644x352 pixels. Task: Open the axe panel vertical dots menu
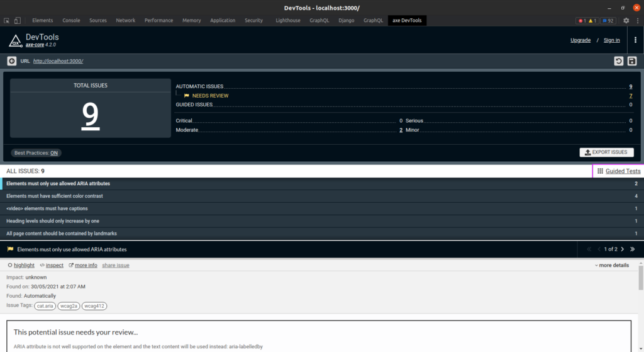pos(635,40)
